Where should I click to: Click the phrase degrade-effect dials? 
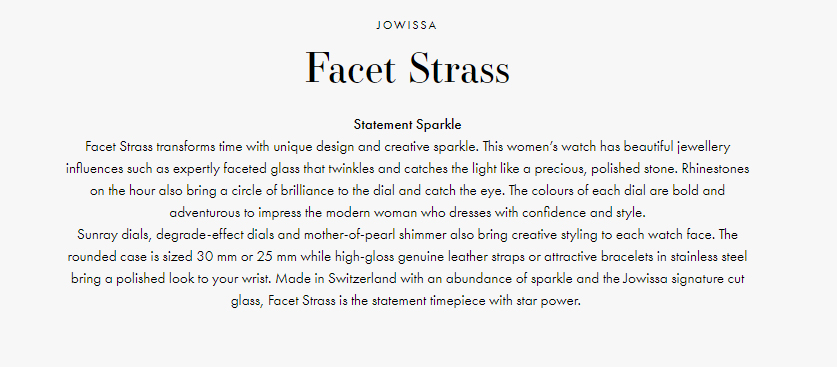pyautogui.click(x=207, y=235)
